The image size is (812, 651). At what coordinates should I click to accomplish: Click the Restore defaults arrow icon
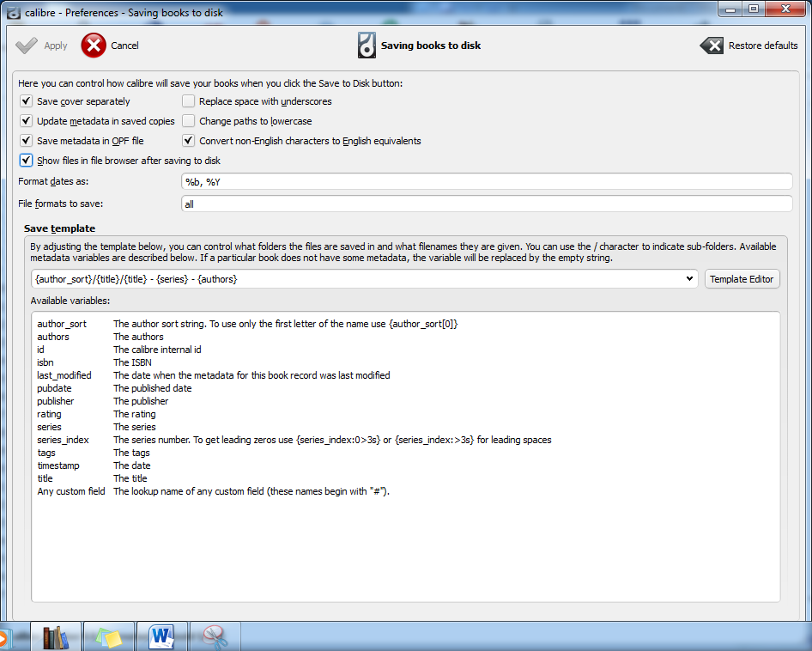point(712,46)
